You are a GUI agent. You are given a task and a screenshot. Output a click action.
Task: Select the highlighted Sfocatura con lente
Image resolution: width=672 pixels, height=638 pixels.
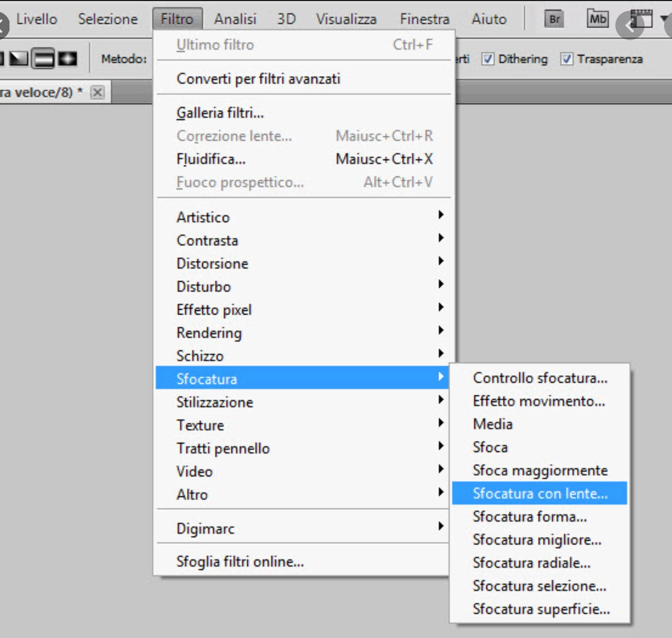tap(539, 493)
